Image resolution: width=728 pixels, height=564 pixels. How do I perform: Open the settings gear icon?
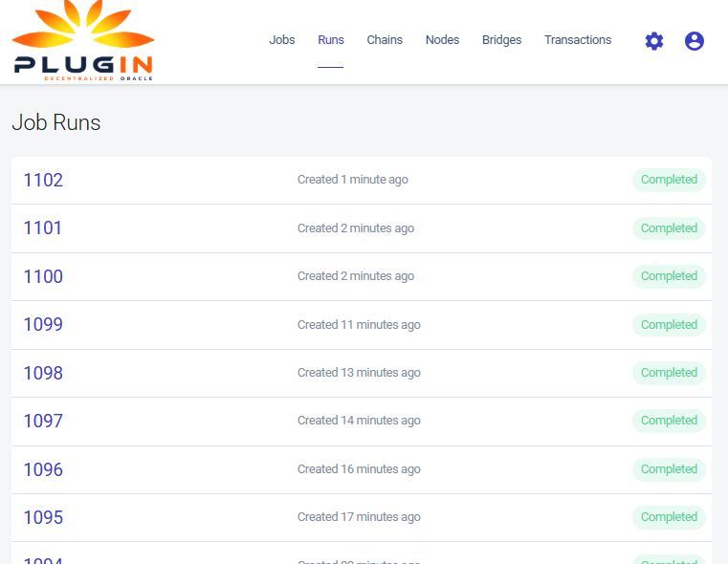tap(654, 41)
